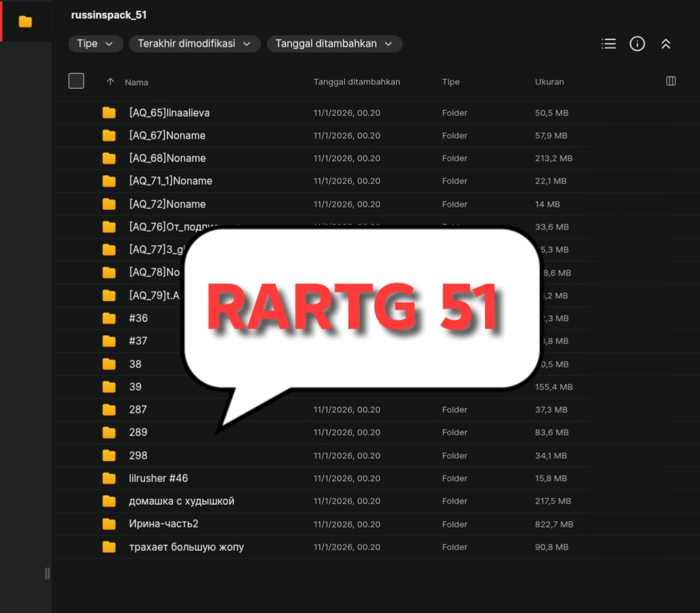This screenshot has width=700, height=613.
Task: Select the lilrusher #46 folder name
Action: pyautogui.click(x=159, y=478)
